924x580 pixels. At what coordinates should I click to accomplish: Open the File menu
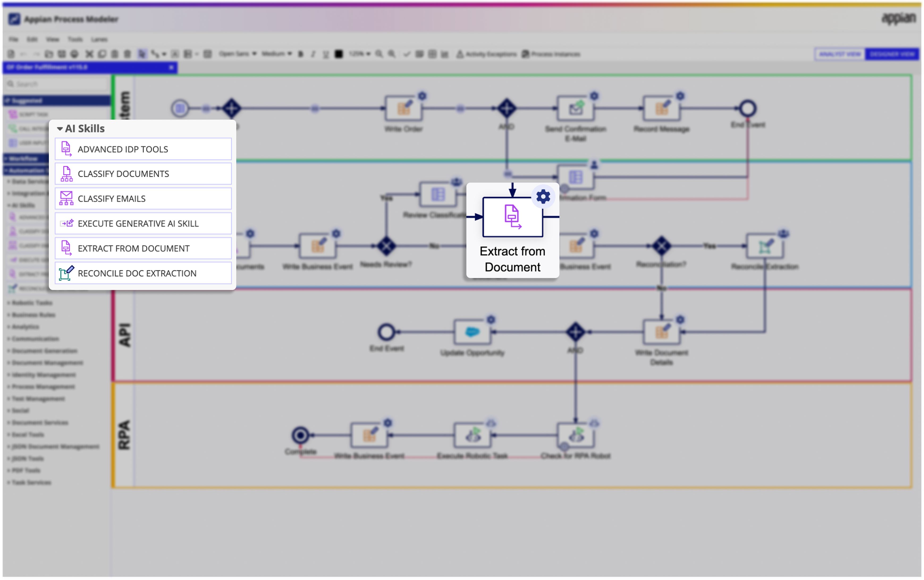point(13,39)
